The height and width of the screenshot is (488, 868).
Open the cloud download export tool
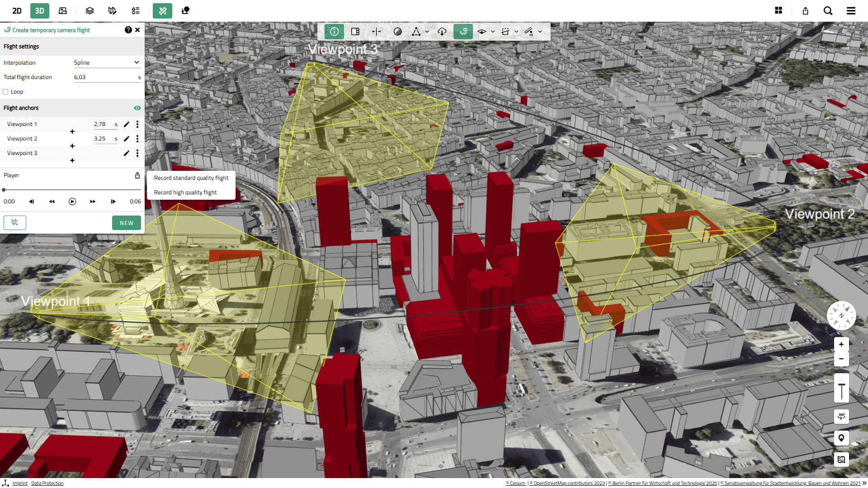[x=442, y=32]
